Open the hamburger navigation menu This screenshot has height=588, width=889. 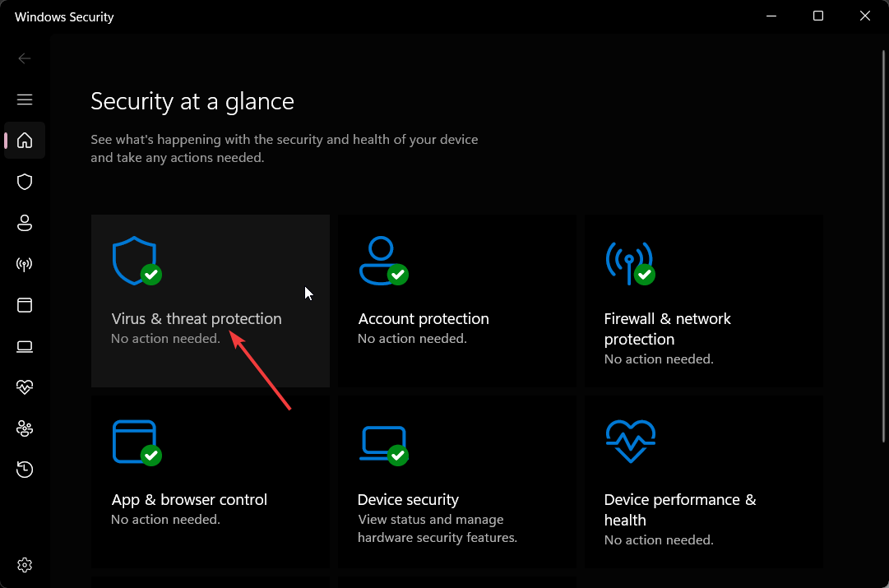25,100
